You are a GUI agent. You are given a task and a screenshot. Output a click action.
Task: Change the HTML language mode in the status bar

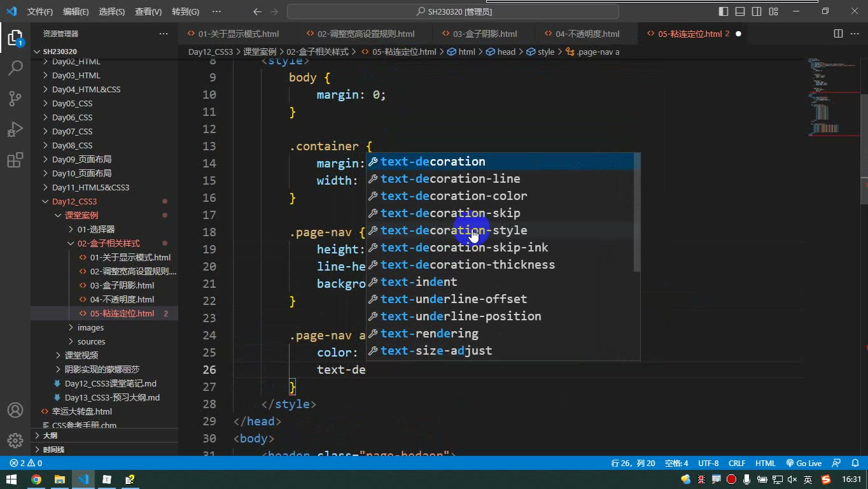(766, 464)
